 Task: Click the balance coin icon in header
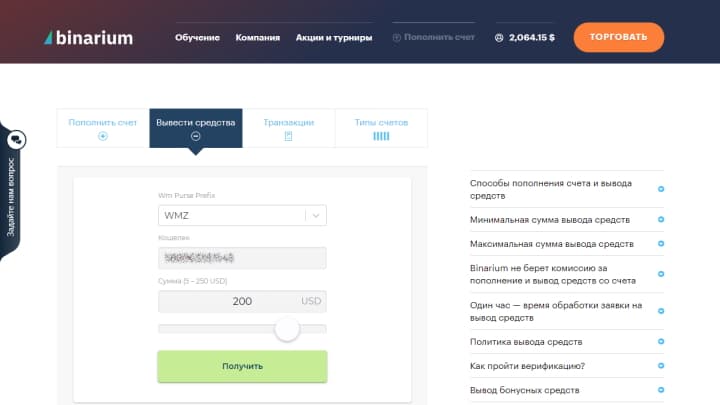tap(499, 38)
